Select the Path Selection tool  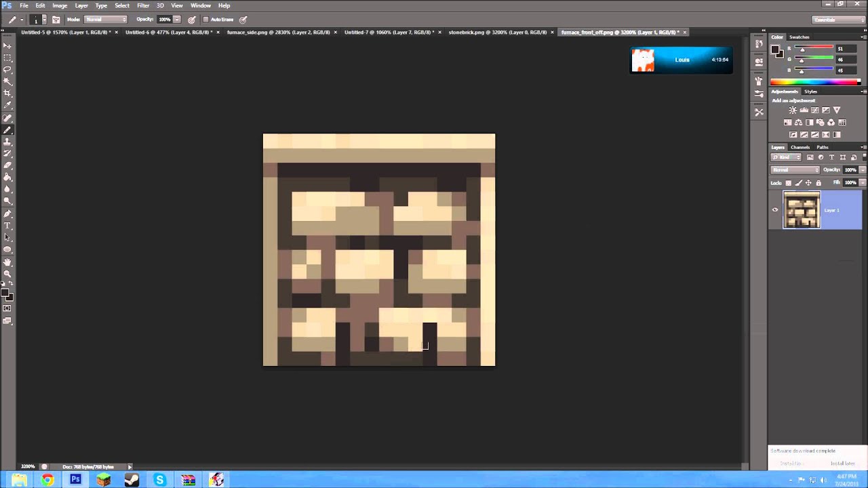coord(7,237)
